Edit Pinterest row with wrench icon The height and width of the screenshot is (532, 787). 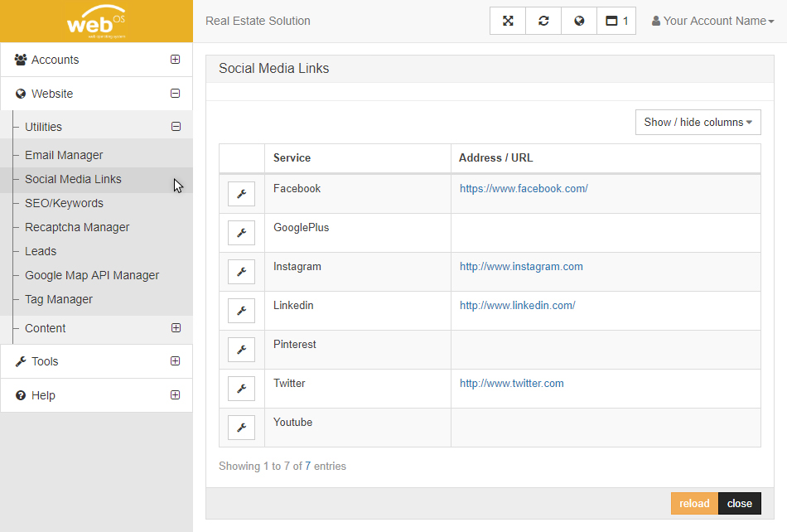point(241,350)
